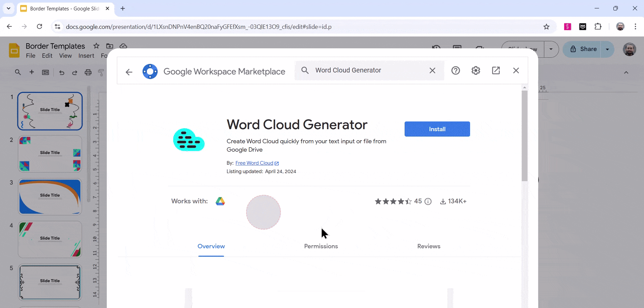Star the Border Templates presentation
Viewport: 644px width, 308px height.
[96, 46]
